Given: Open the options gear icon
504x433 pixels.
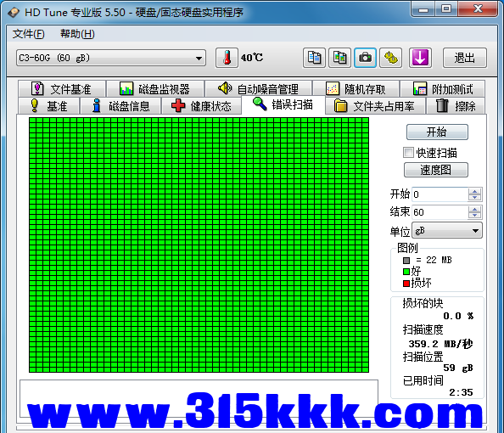Looking at the screenshot, I should (x=391, y=58).
